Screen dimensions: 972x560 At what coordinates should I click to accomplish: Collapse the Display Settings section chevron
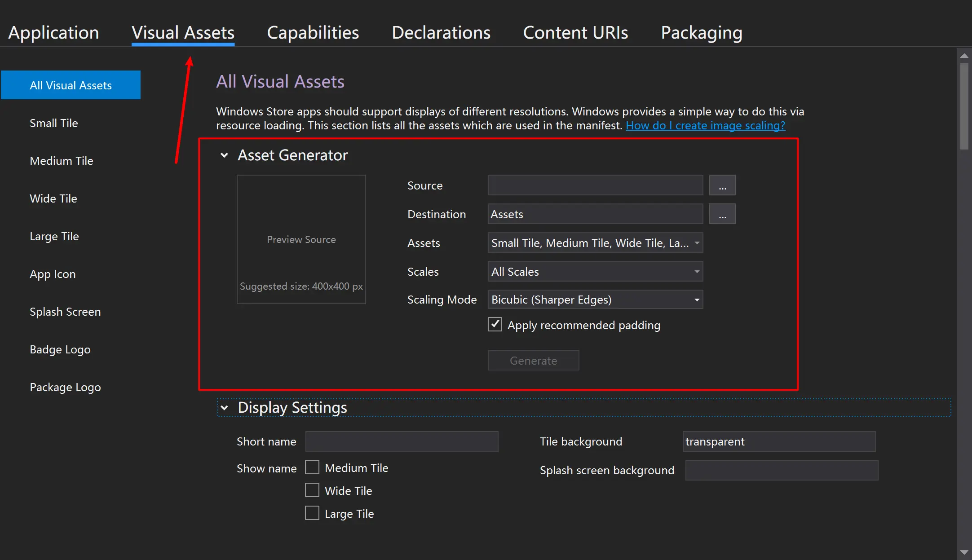pos(224,408)
